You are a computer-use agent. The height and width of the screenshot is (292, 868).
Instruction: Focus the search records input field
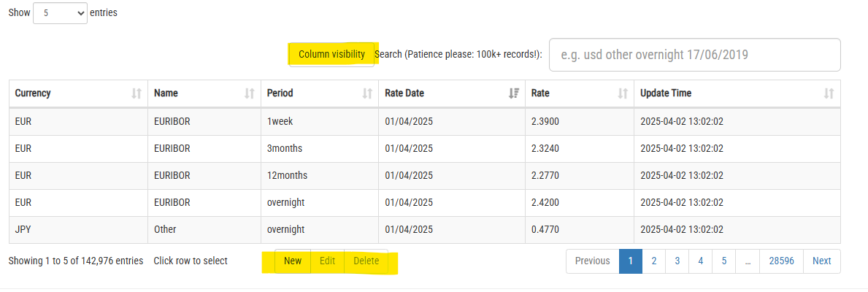(x=694, y=55)
